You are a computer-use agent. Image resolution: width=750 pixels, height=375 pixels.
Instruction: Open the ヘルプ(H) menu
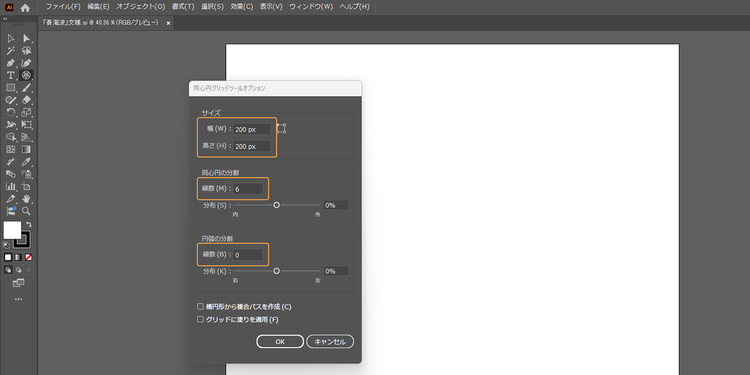[354, 7]
